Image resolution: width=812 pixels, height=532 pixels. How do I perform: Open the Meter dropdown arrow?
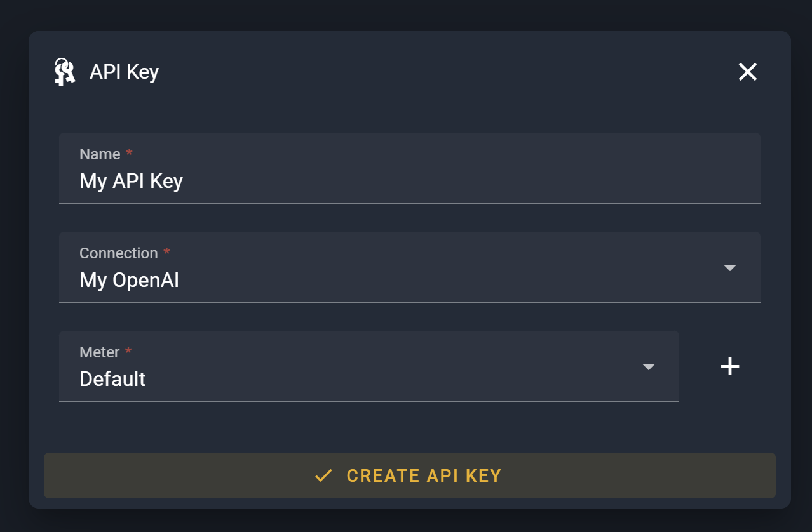648,367
